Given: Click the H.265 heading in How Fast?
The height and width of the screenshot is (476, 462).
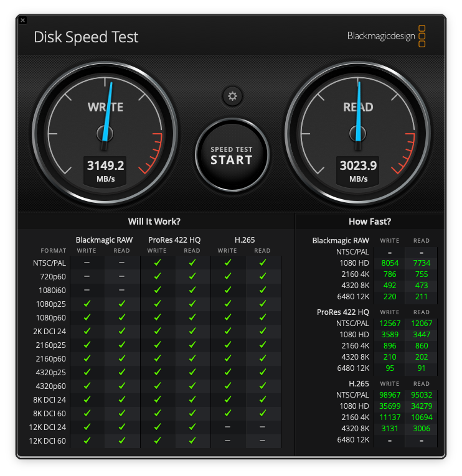Looking at the screenshot, I should 358,384.
